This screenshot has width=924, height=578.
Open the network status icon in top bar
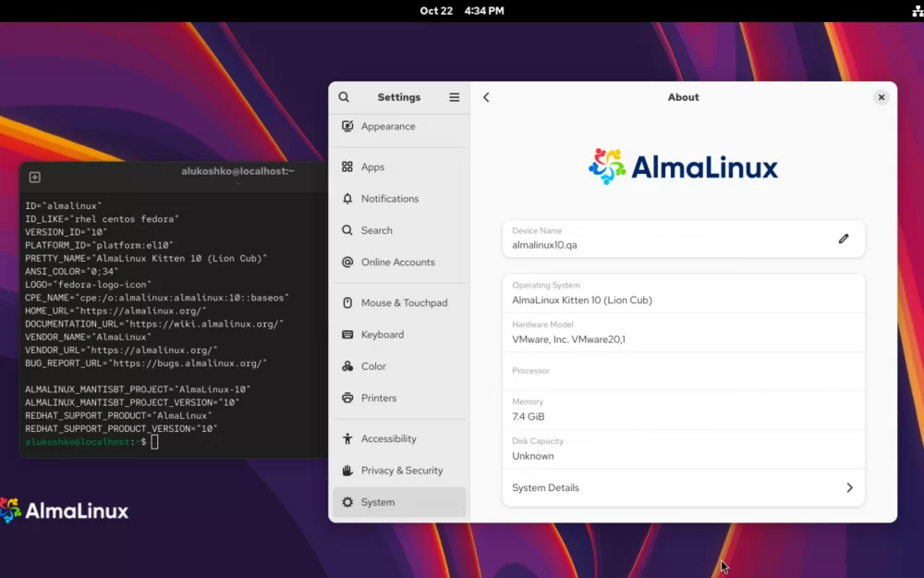coord(918,10)
